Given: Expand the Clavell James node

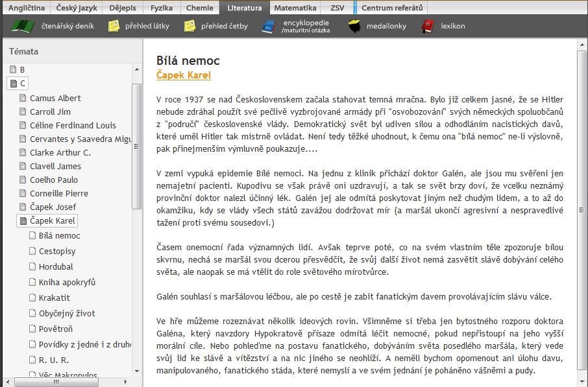Looking at the screenshot, I should 23,166.
